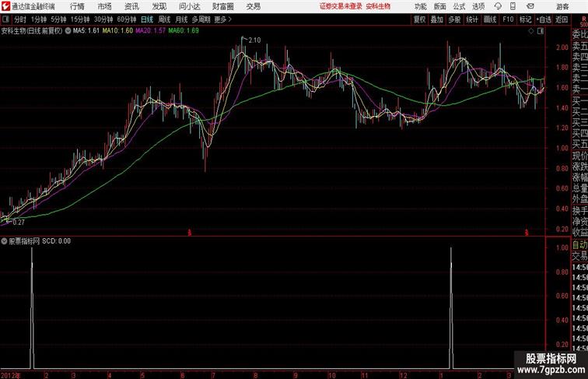Click the 0.27 low price marker
This screenshot has width=588, height=379.
[x=19, y=222]
